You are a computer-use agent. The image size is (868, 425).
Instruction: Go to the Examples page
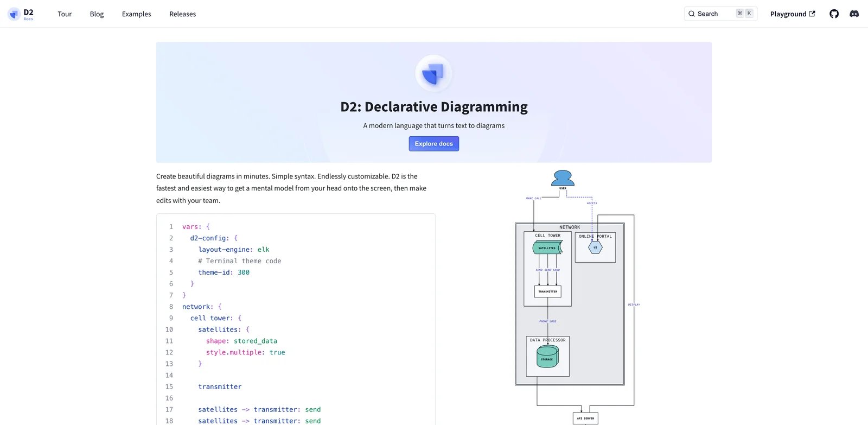137,14
